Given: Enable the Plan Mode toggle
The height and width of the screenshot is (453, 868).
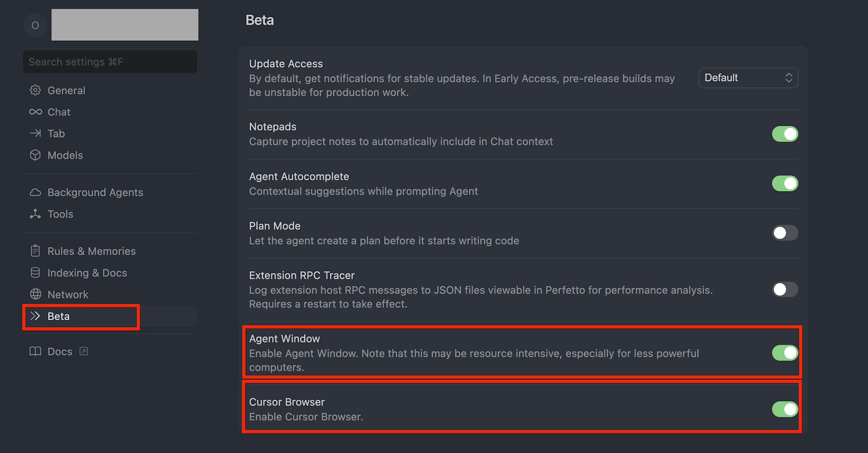Looking at the screenshot, I should (785, 233).
